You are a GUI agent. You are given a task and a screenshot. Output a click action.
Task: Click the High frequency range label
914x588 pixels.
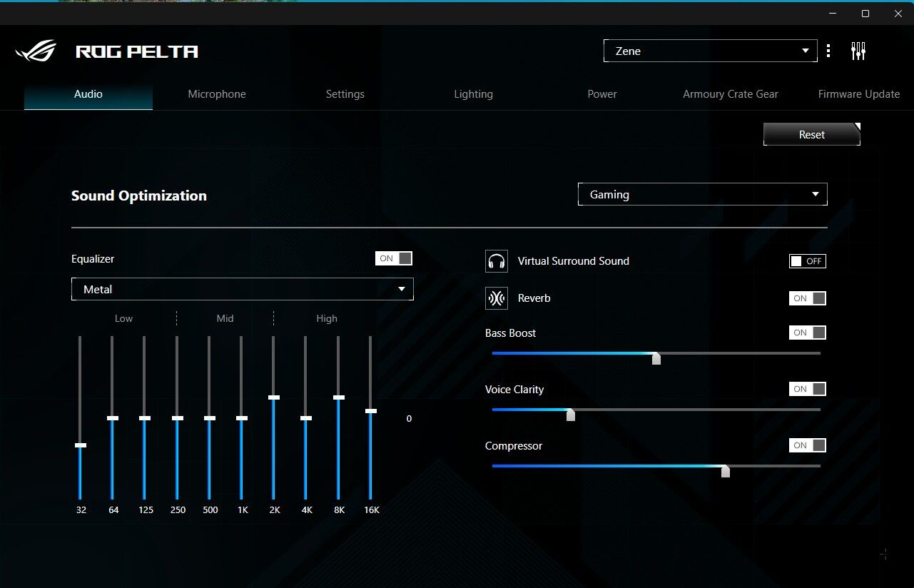click(x=327, y=318)
